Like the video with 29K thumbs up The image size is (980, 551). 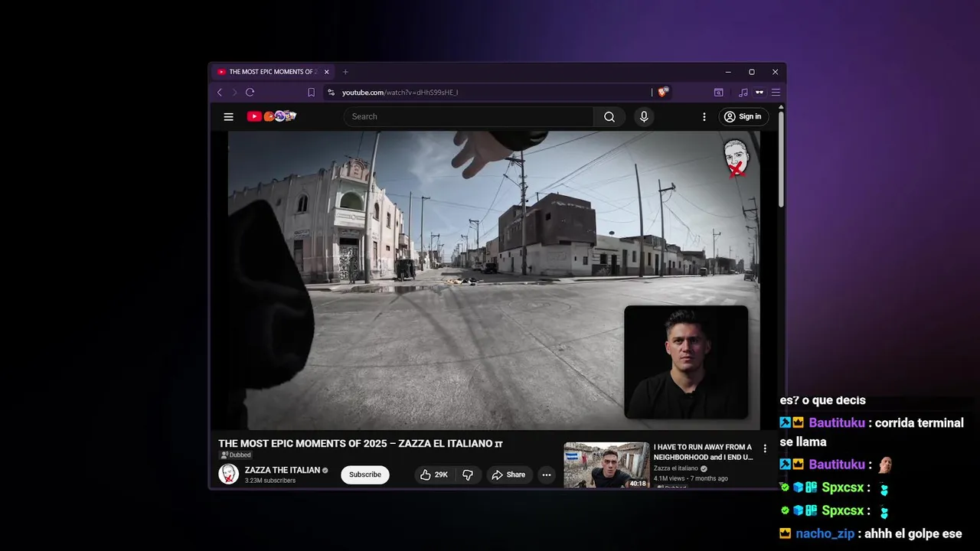(x=434, y=474)
